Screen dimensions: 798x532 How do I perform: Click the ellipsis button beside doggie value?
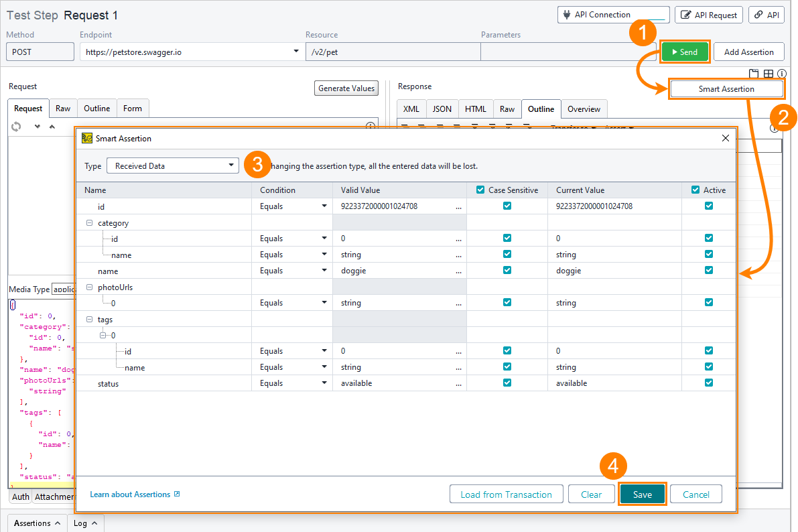tap(459, 271)
